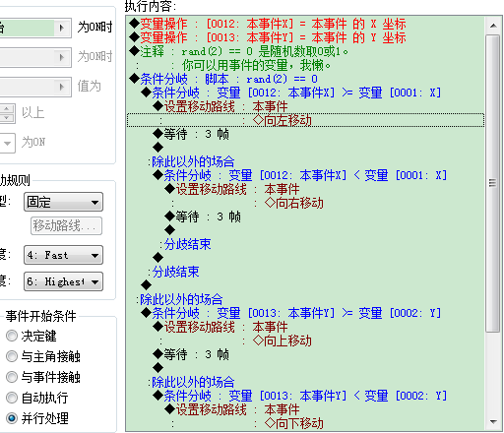Click the vertical scrollbar thumb of command list

[x=493, y=183]
